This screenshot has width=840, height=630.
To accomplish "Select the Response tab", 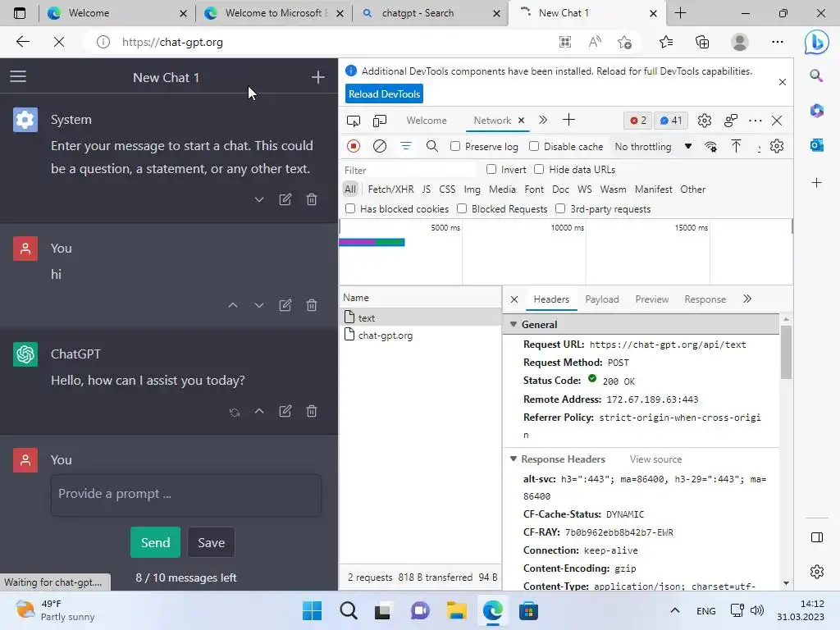I will click(705, 299).
